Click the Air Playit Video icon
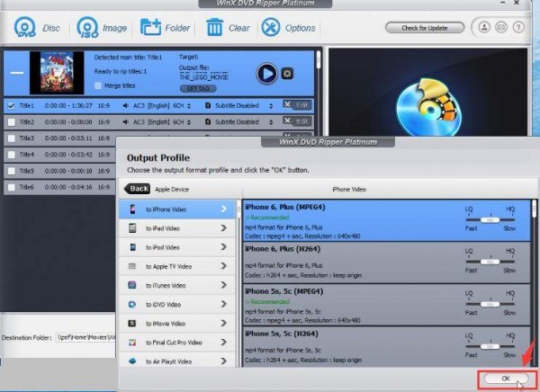540x392 pixels. (132, 361)
